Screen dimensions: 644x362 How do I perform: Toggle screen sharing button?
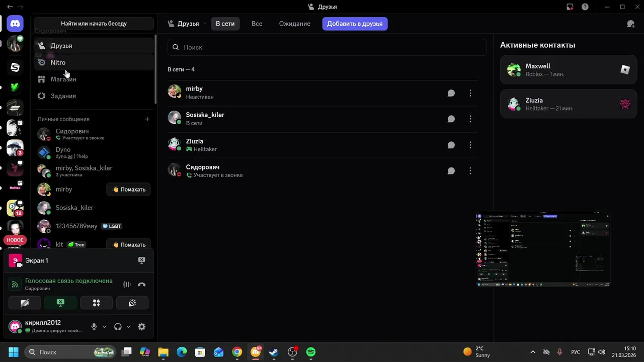[60, 303]
